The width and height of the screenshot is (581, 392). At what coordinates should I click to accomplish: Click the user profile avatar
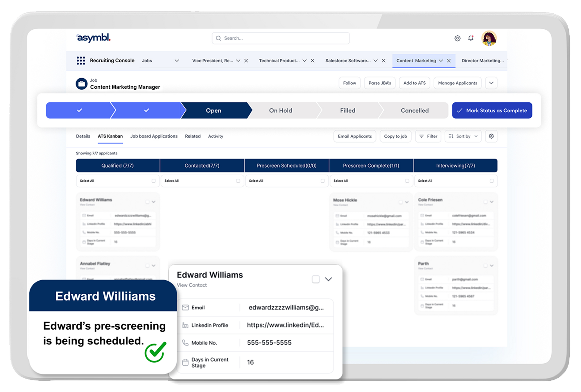click(489, 38)
